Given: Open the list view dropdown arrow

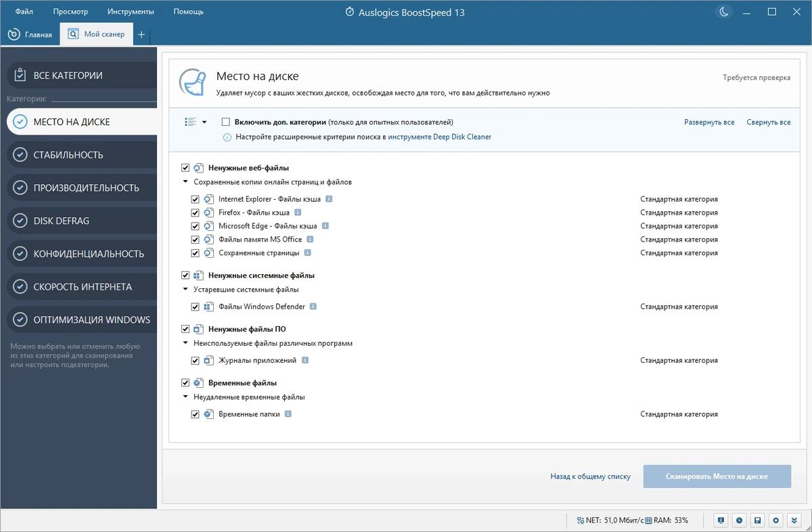Looking at the screenshot, I should point(204,123).
